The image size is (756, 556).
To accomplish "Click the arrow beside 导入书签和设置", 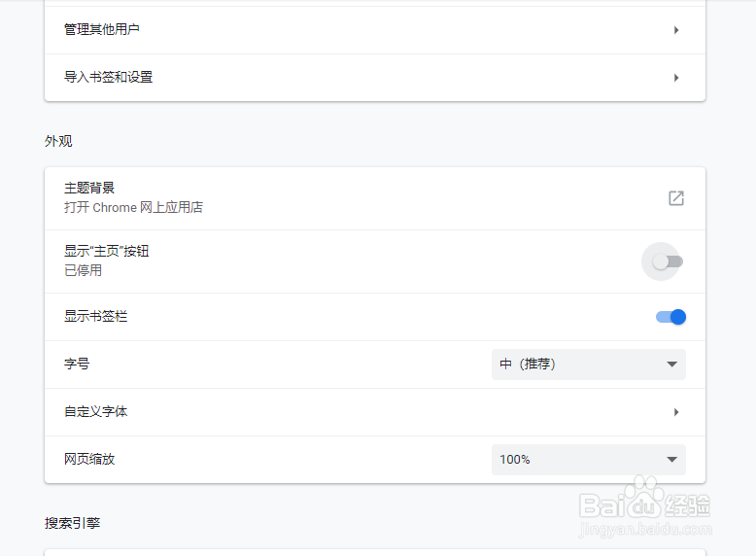I will (676, 78).
